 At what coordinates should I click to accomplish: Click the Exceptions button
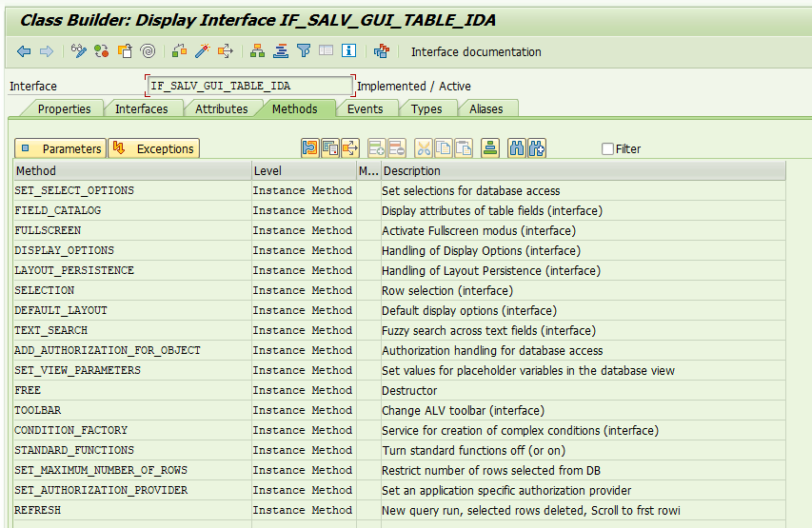[x=153, y=148]
